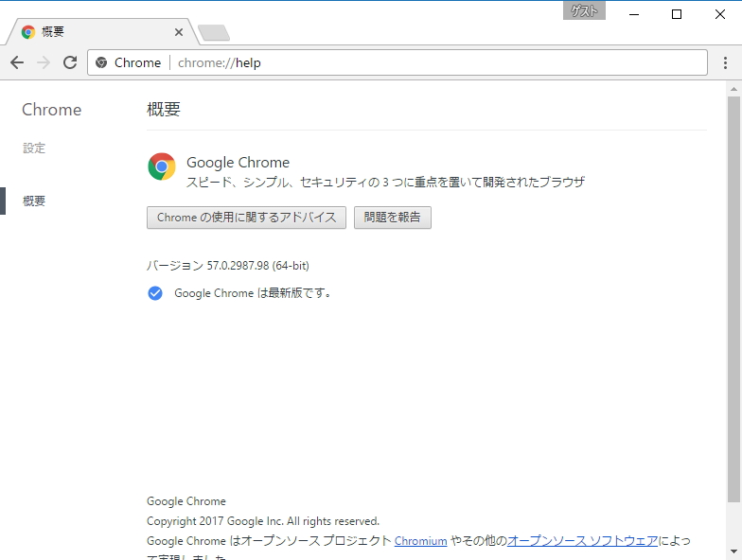Viewport: 742px width, 560px height.
Task: Open 設定 in the sidebar
Action: click(34, 148)
